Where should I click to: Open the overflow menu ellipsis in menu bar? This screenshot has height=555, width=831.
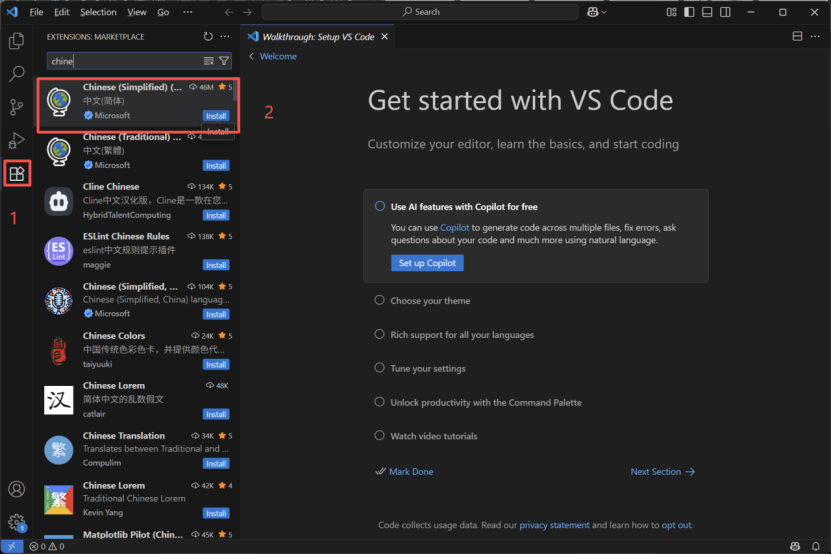pyautogui.click(x=188, y=12)
